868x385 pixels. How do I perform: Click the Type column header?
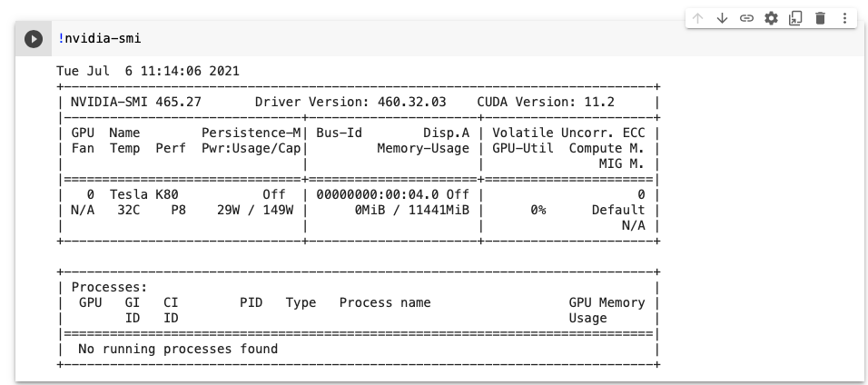click(301, 303)
